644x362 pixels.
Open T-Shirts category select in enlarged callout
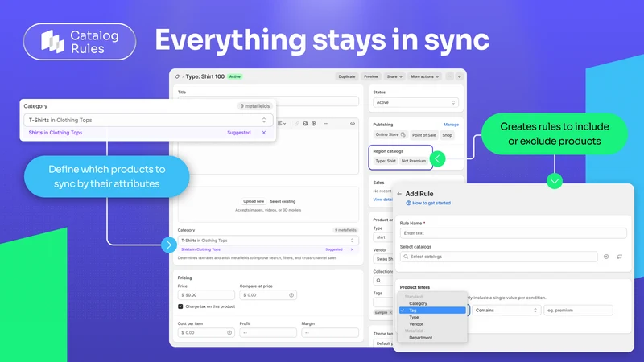click(148, 120)
